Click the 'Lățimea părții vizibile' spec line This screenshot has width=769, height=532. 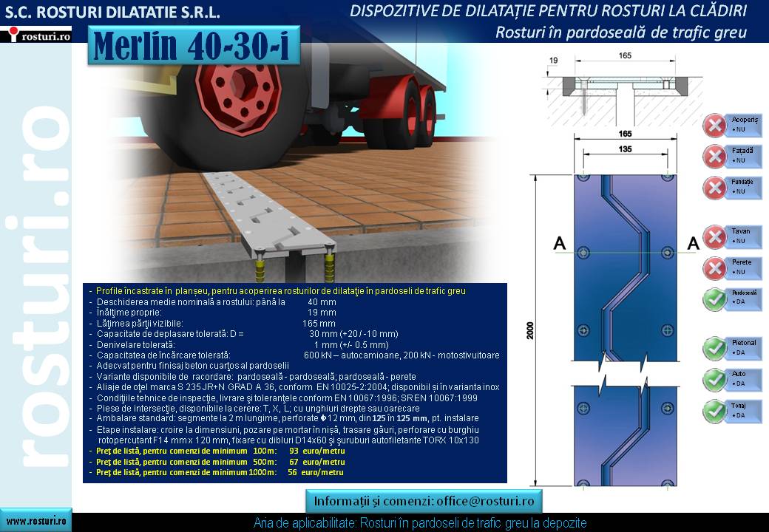tap(212, 324)
